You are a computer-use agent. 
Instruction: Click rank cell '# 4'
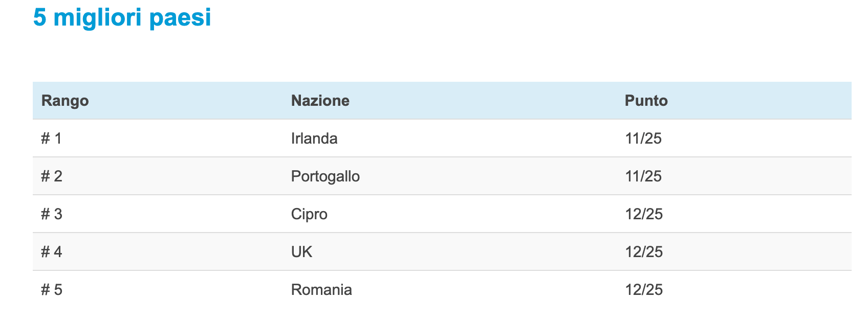tap(52, 252)
